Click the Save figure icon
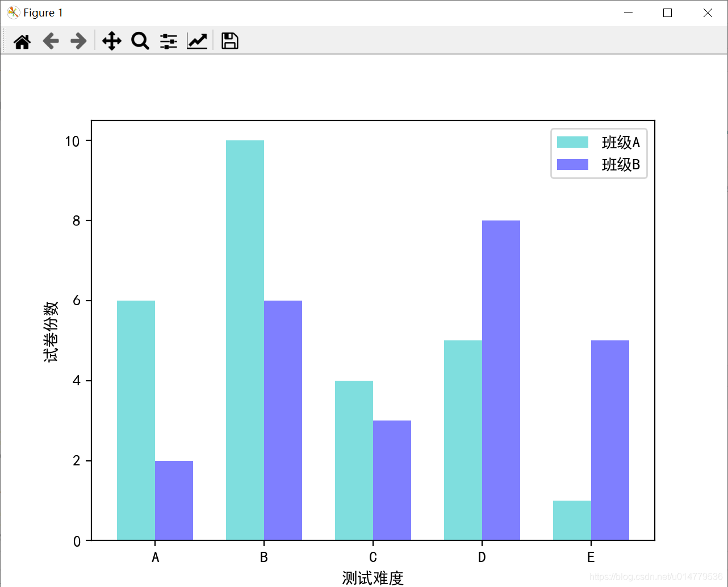728x587 pixels. pyautogui.click(x=229, y=40)
